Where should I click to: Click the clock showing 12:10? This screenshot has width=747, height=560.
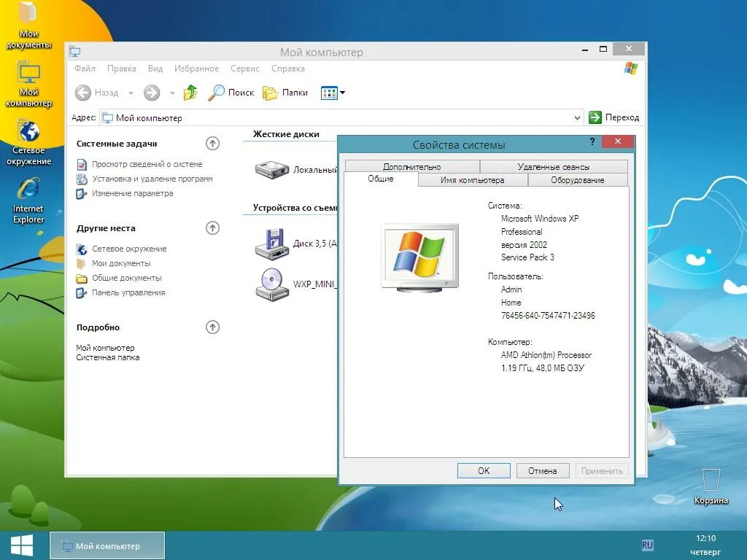coord(705,538)
